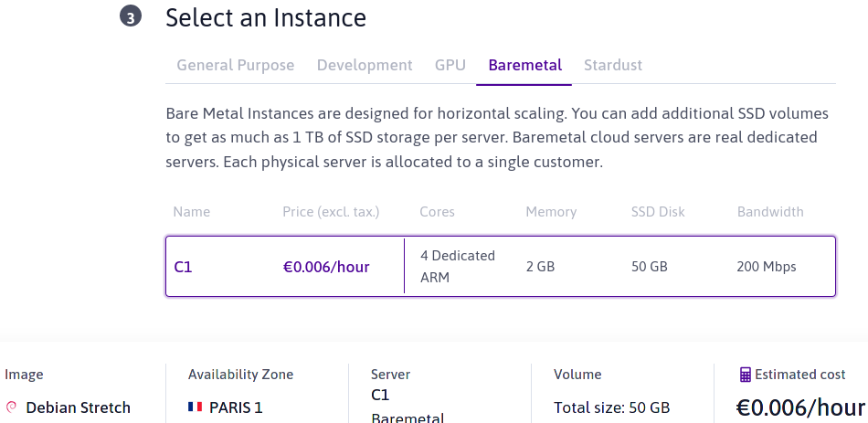Viewport: 868px width, 423px height.
Task: Click the Name column header
Action: coord(191,212)
